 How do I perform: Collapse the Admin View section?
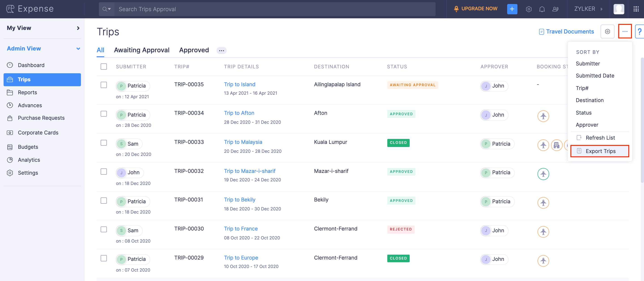click(x=78, y=48)
